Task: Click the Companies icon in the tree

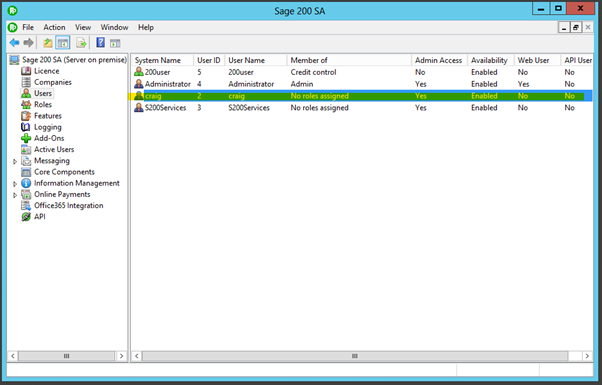Action: (26, 82)
